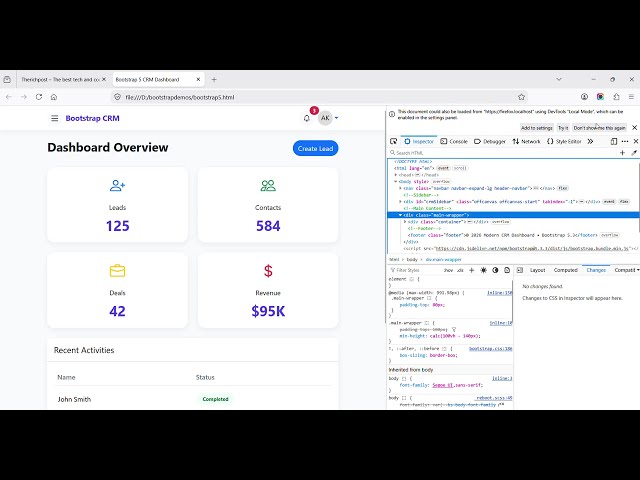Screen dimensions: 640x480
Task: Click the Create Lead button
Action: click(x=316, y=149)
